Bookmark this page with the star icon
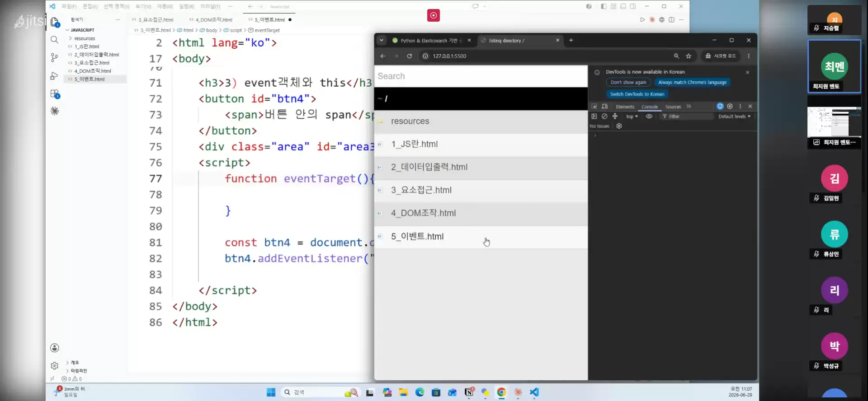Image resolution: width=868 pixels, height=401 pixels. 689,56
